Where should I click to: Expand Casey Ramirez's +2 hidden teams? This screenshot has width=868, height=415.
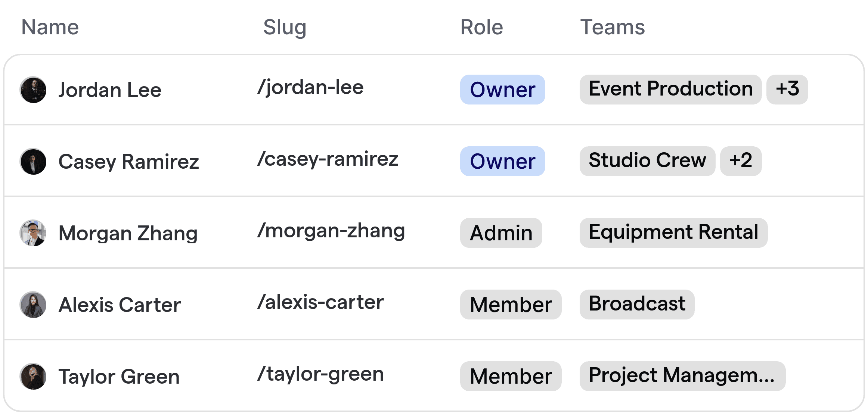tap(741, 161)
